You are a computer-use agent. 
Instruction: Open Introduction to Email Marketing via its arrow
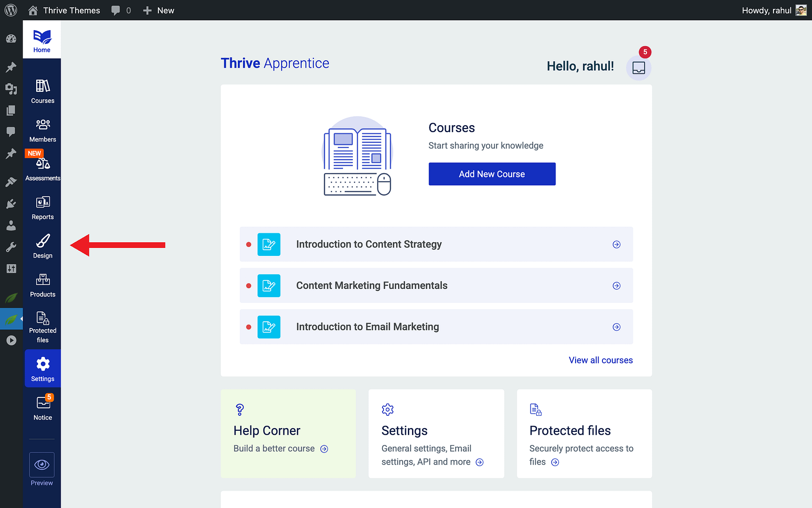tap(616, 326)
